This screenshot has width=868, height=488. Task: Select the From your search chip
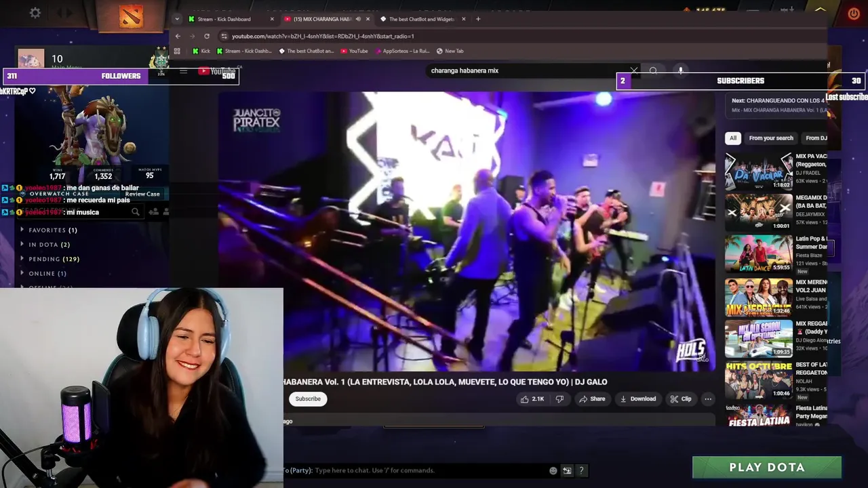pyautogui.click(x=771, y=138)
